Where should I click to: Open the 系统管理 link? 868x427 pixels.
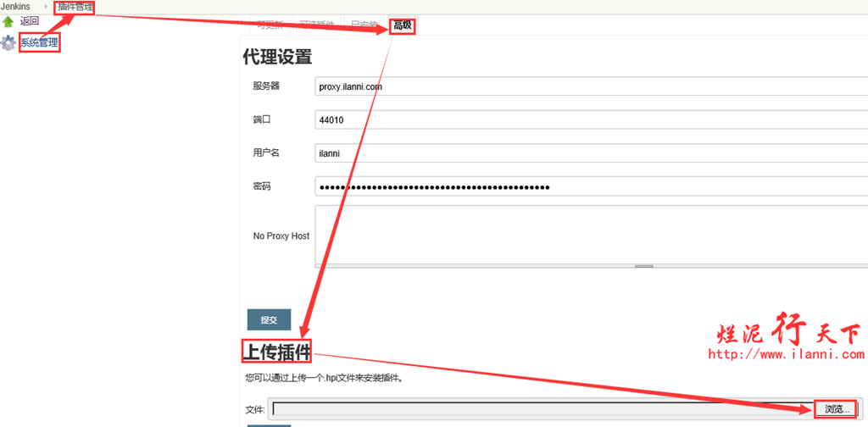(39, 42)
